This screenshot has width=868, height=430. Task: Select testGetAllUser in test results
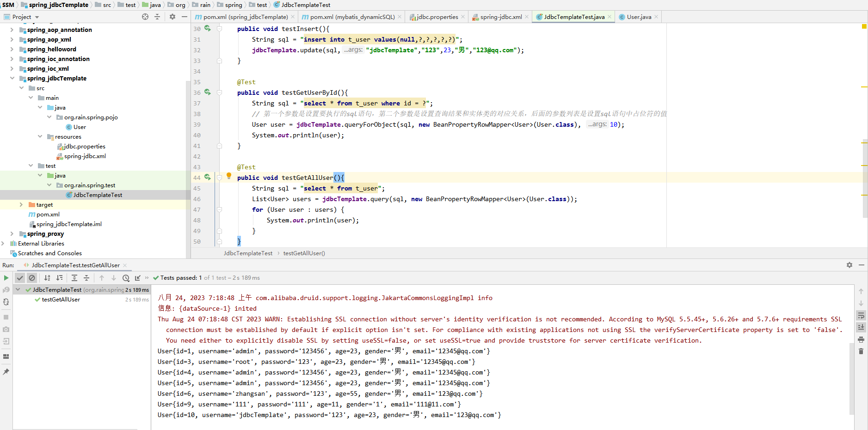[61, 299]
